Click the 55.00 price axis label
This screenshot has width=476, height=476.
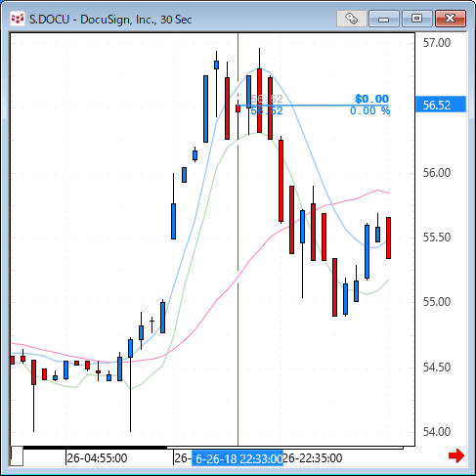click(x=437, y=302)
